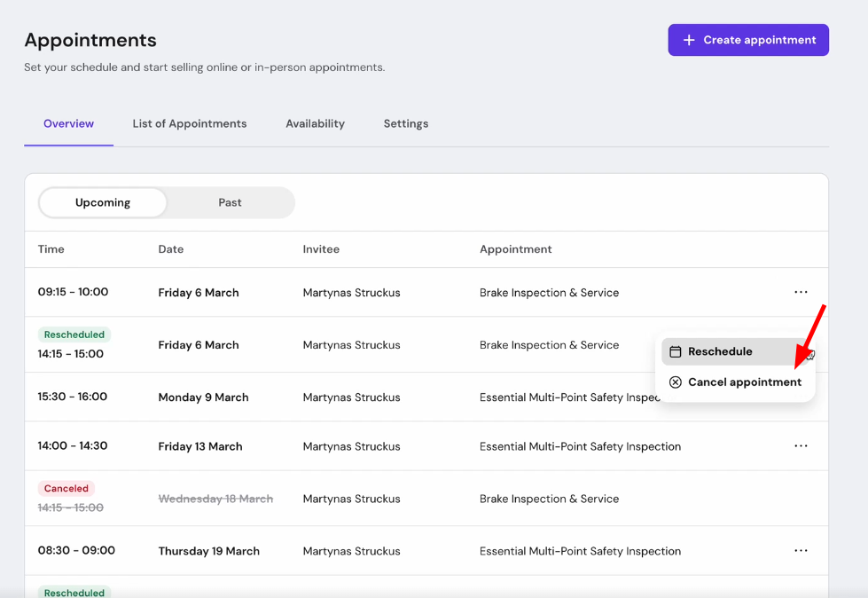Click the plus icon in Create appointment

[x=689, y=40]
